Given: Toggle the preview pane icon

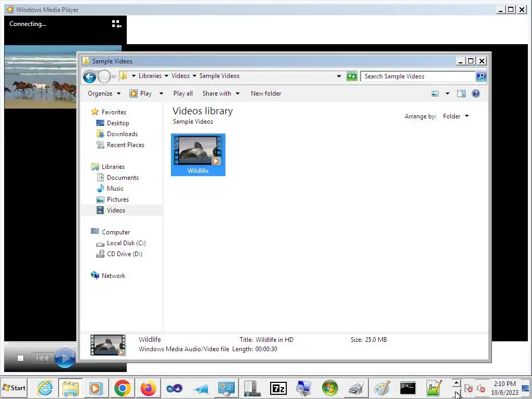Looking at the screenshot, I should pos(461,94).
